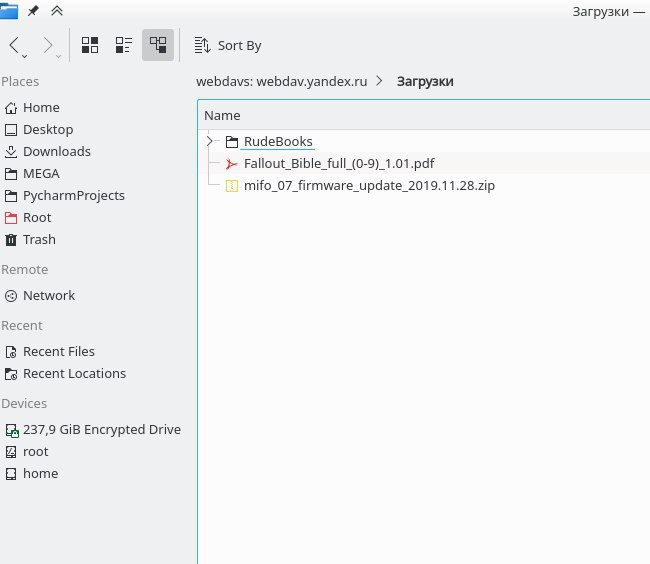
Task: Select mifo_07_firmware_update_2019.11.28.zip file
Action: point(369,185)
